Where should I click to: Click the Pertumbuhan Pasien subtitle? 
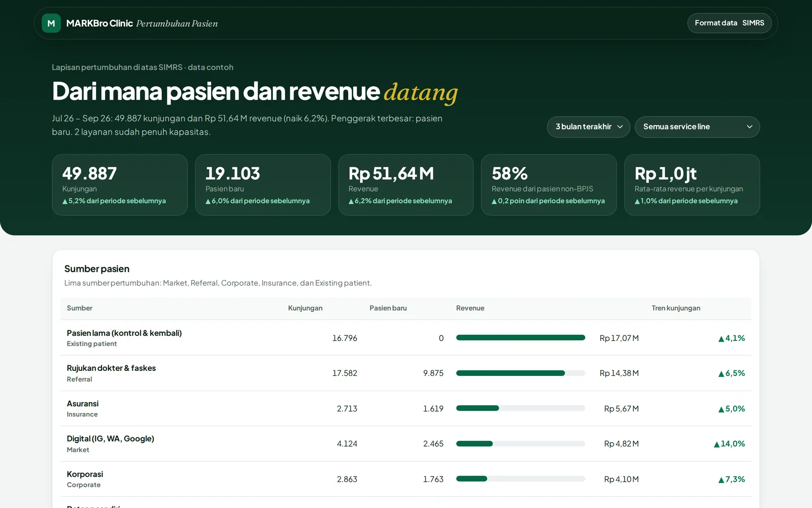[x=177, y=24]
